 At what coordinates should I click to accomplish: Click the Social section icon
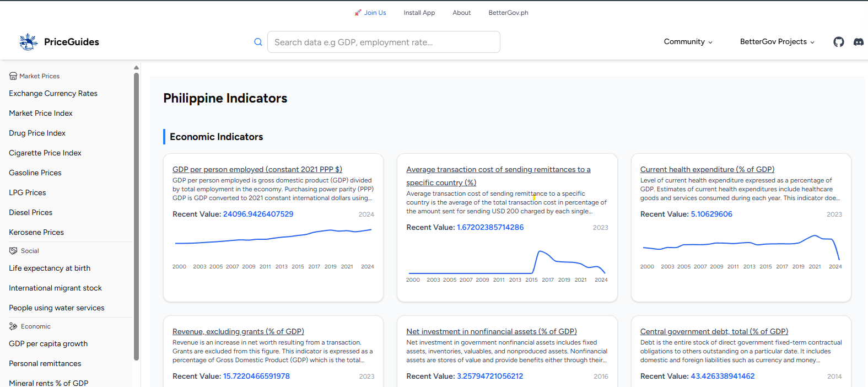coord(13,251)
